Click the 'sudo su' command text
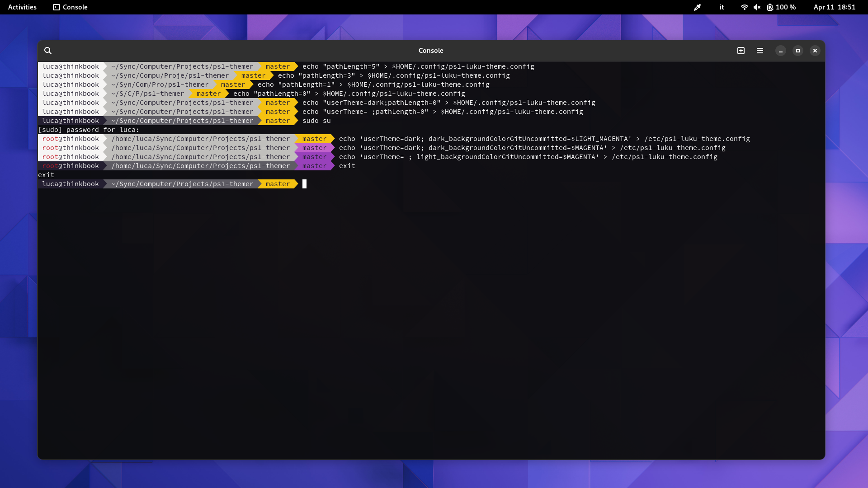The height and width of the screenshot is (488, 868). pyautogui.click(x=316, y=121)
